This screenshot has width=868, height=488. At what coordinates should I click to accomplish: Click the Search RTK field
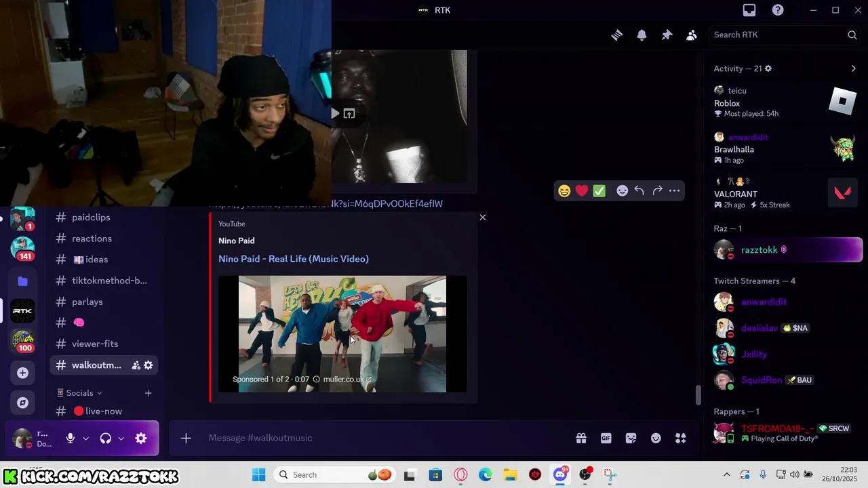point(785,35)
